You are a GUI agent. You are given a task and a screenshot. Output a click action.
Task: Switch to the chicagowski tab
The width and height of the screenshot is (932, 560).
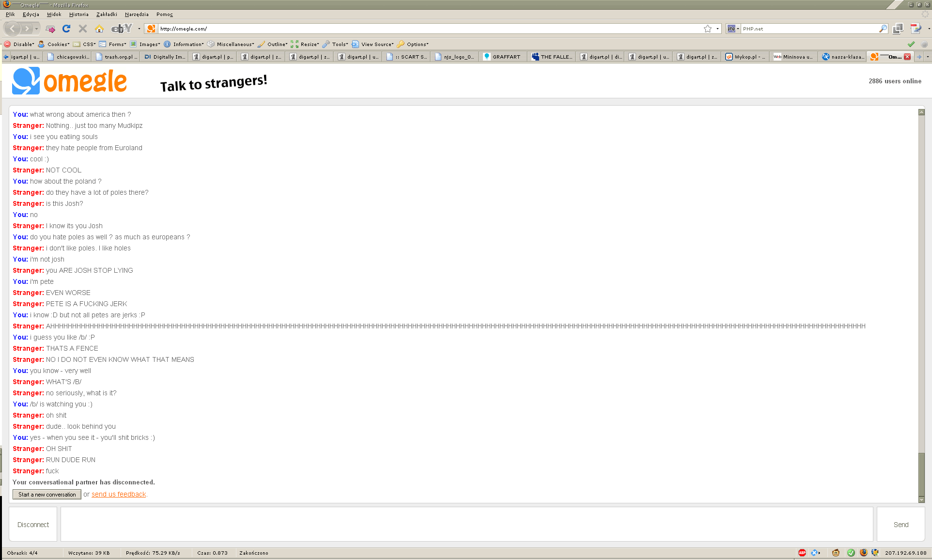coord(68,57)
